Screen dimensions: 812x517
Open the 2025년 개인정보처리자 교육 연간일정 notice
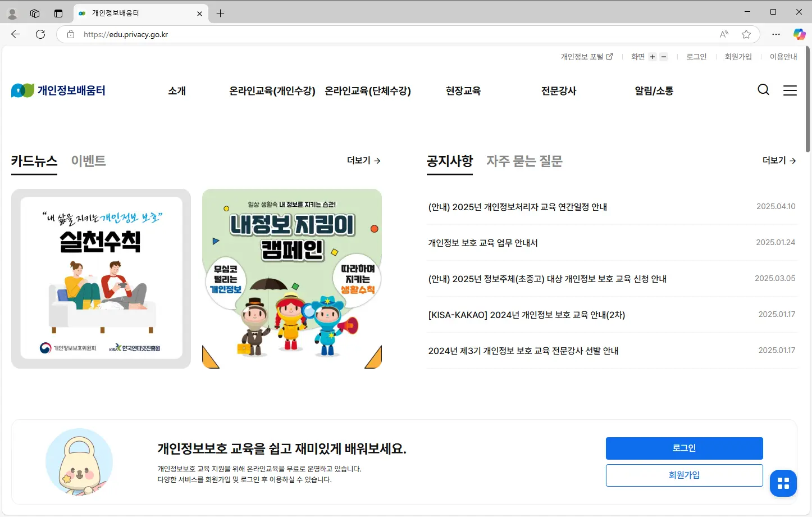pyautogui.click(x=518, y=206)
